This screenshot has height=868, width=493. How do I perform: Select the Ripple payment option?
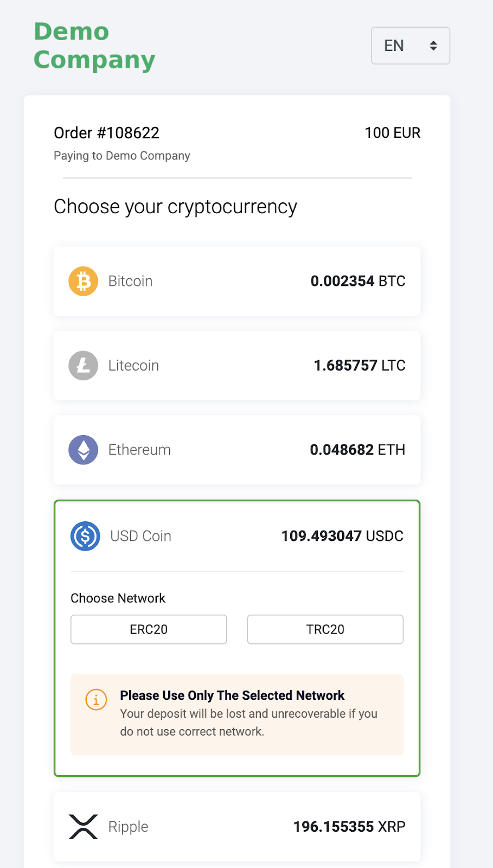(x=237, y=827)
